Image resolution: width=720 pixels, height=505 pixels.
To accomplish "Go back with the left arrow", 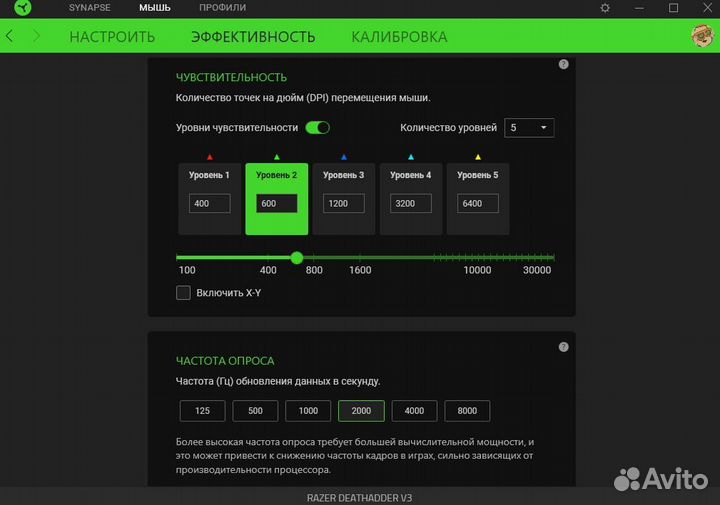I will click(x=10, y=36).
